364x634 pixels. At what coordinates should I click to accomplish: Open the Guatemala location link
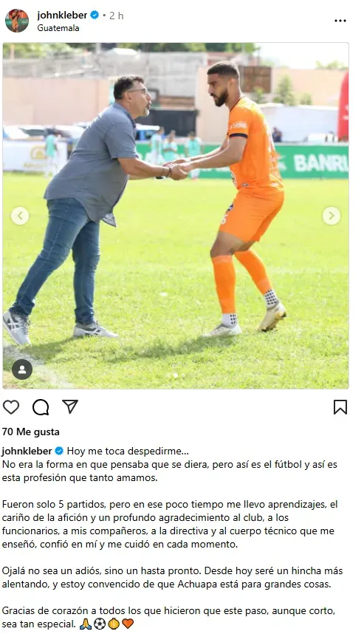pyautogui.click(x=58, y=28)
